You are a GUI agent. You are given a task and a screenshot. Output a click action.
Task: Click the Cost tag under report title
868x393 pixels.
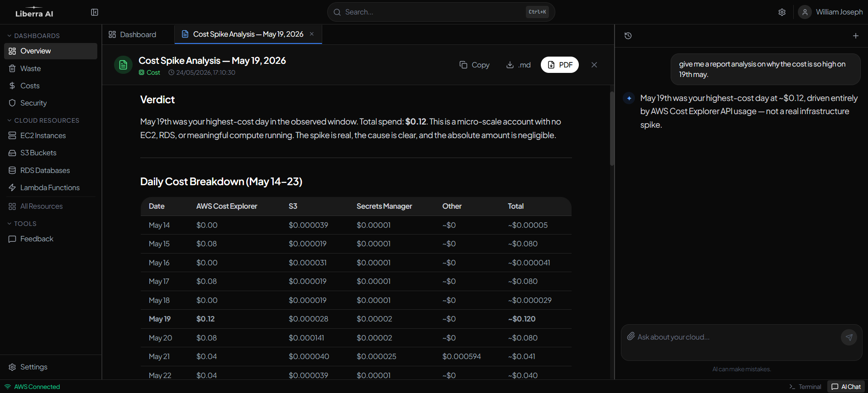[x=149, y=72]
